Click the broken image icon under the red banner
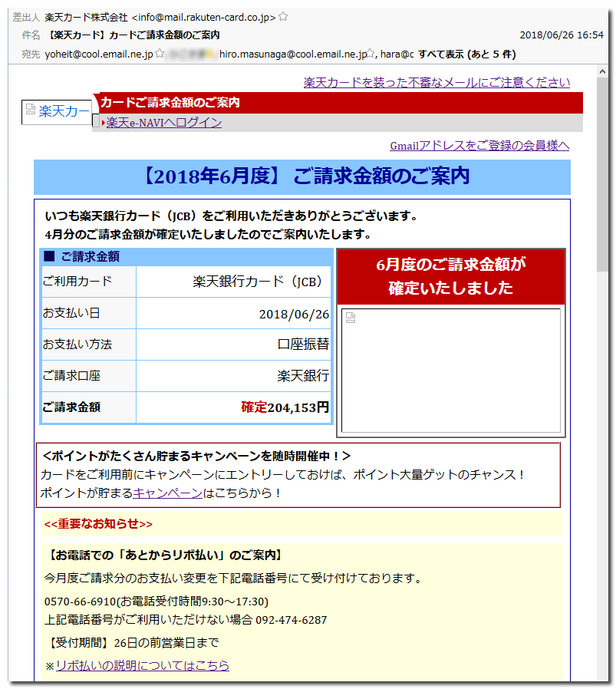616x689 pixels. (x=351, y=318)
